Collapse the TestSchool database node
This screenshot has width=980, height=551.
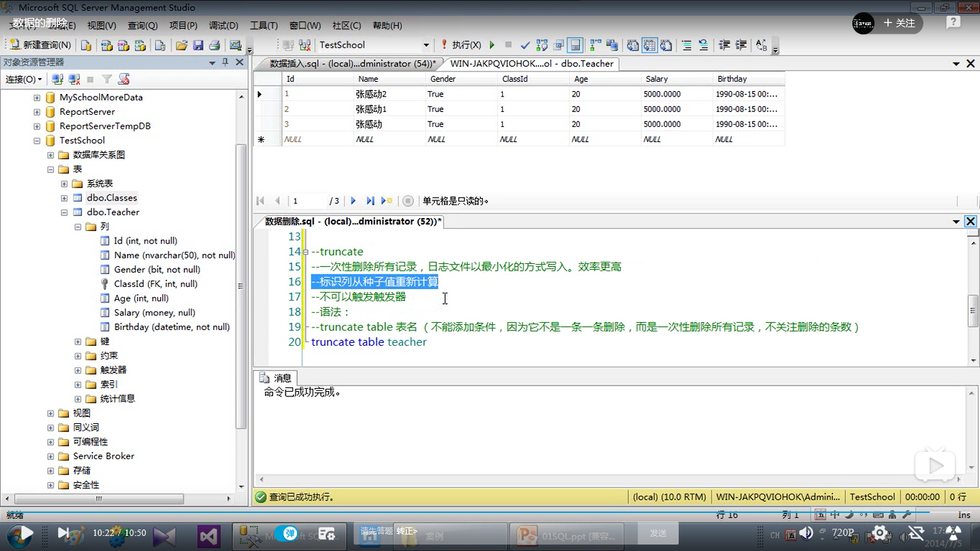pos(37,141)
